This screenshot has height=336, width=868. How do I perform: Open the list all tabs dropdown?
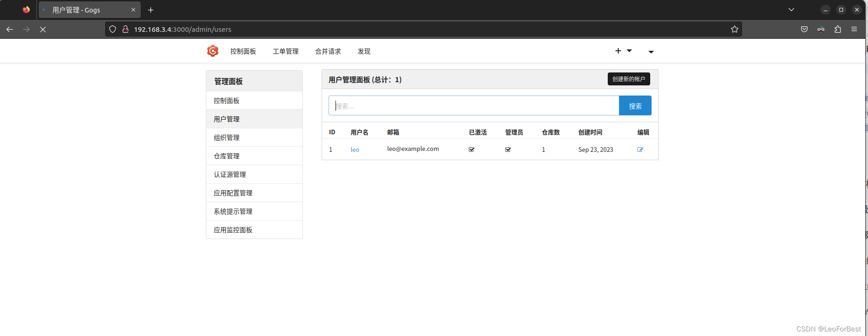[x=791, y=10]
